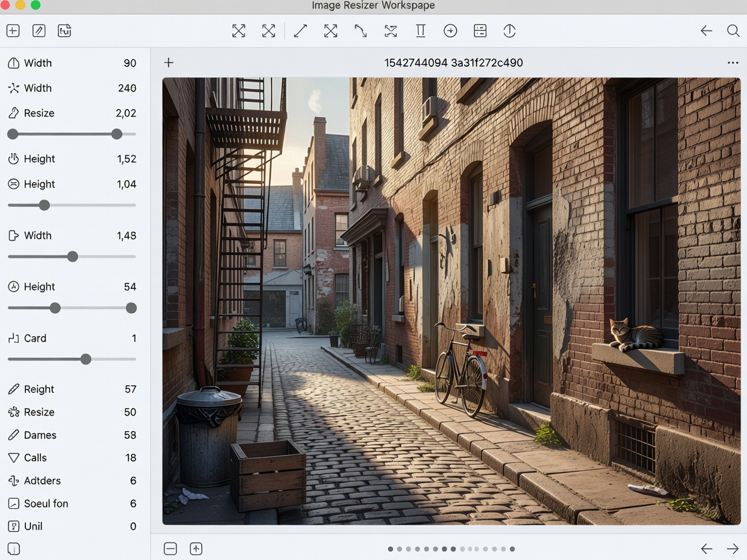747x560 pixels.
Task: Click the save-document icon next to edit
Action: [x=64, y=31]
